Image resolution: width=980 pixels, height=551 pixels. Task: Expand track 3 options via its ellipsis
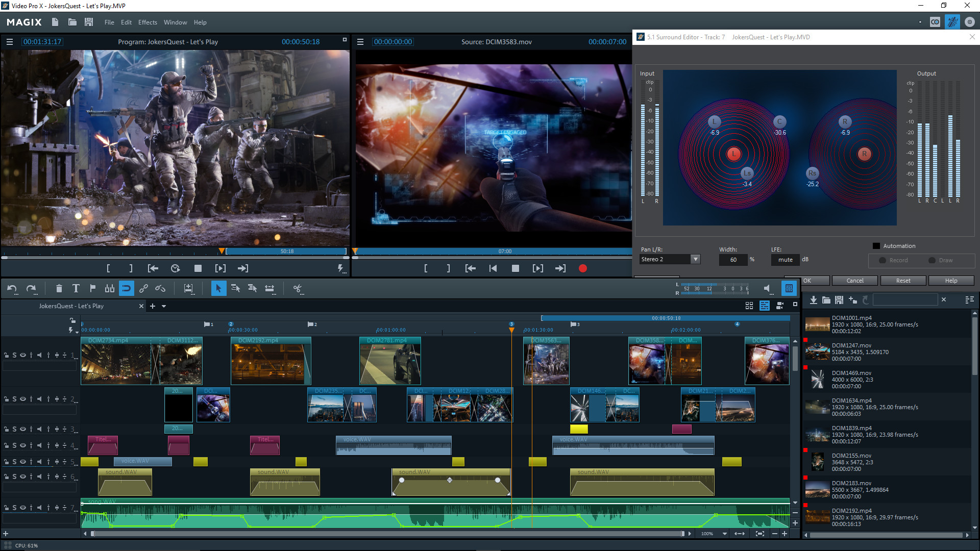(76, 431)
